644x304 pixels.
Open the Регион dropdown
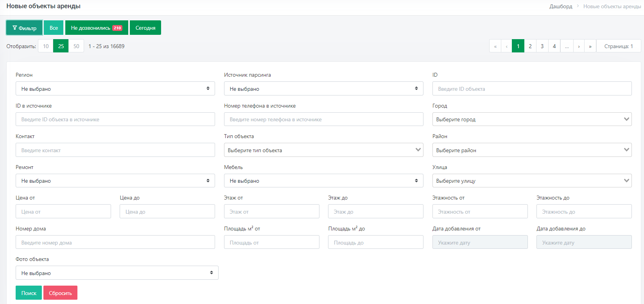115,88
